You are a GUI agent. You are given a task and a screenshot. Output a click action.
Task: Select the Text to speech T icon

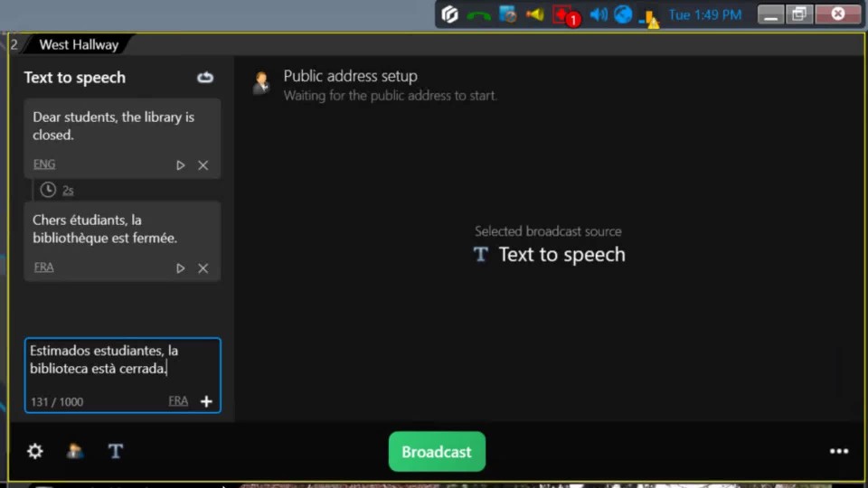tap(116, 451)
